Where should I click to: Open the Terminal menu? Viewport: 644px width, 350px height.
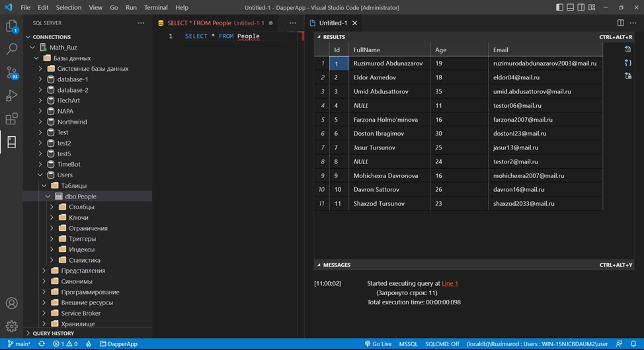point(155,7)
